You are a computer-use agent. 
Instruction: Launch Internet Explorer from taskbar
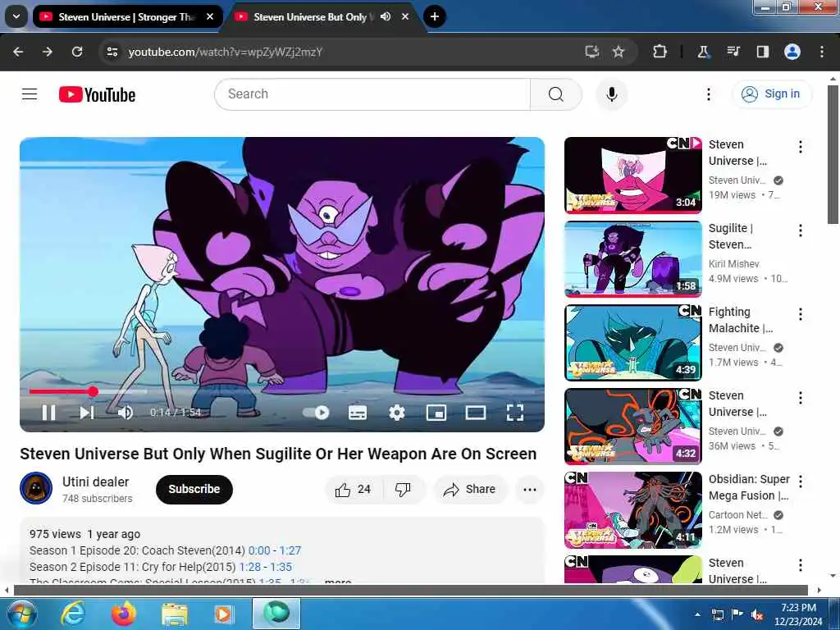[73, 614]
